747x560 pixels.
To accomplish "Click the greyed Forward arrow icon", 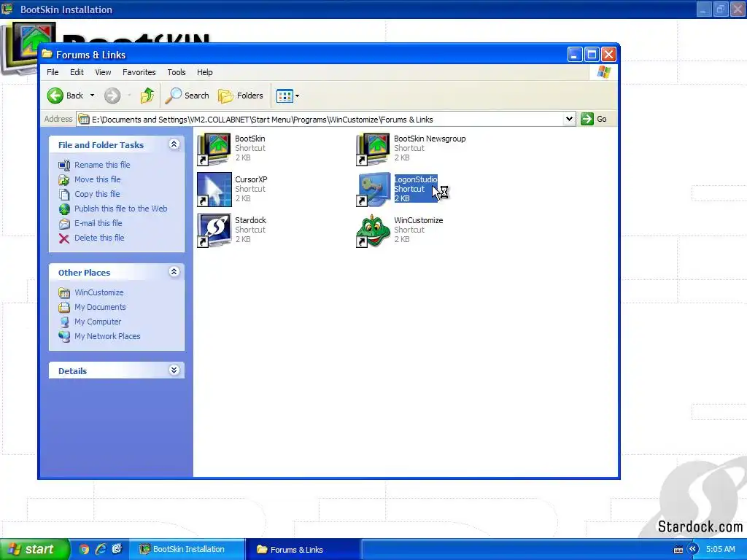I will [x=112, y=96].
